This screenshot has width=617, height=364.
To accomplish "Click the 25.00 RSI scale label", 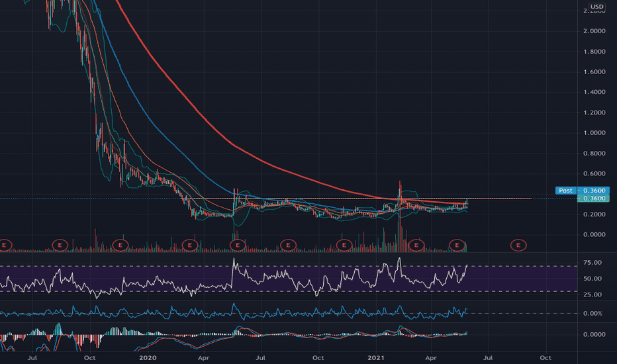I will coord(593,295).
